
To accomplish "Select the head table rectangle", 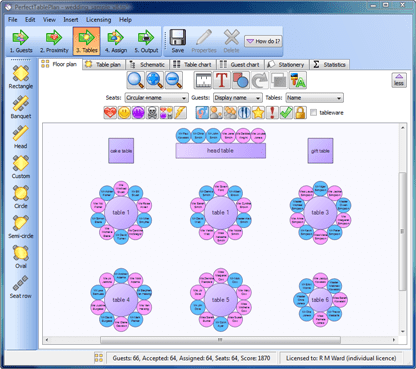I will 221,151.
